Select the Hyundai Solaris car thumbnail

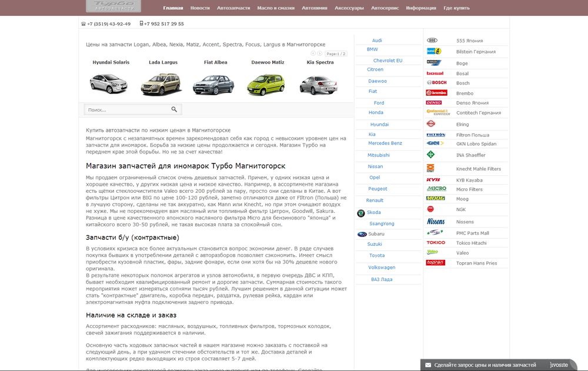pos(109,83)
